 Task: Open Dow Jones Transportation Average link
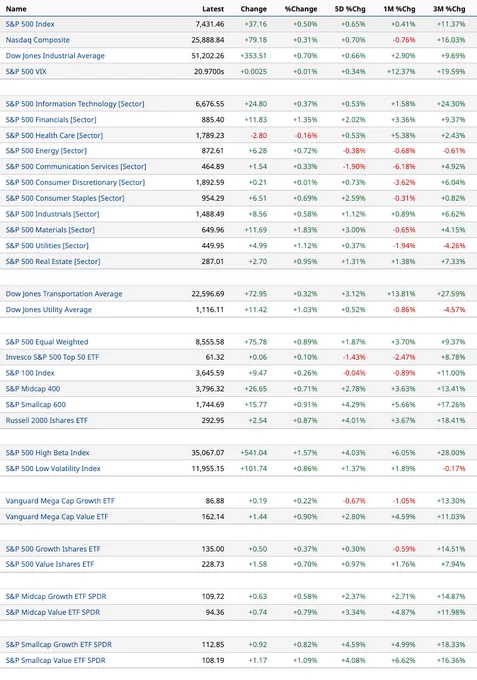click(64, 294)
